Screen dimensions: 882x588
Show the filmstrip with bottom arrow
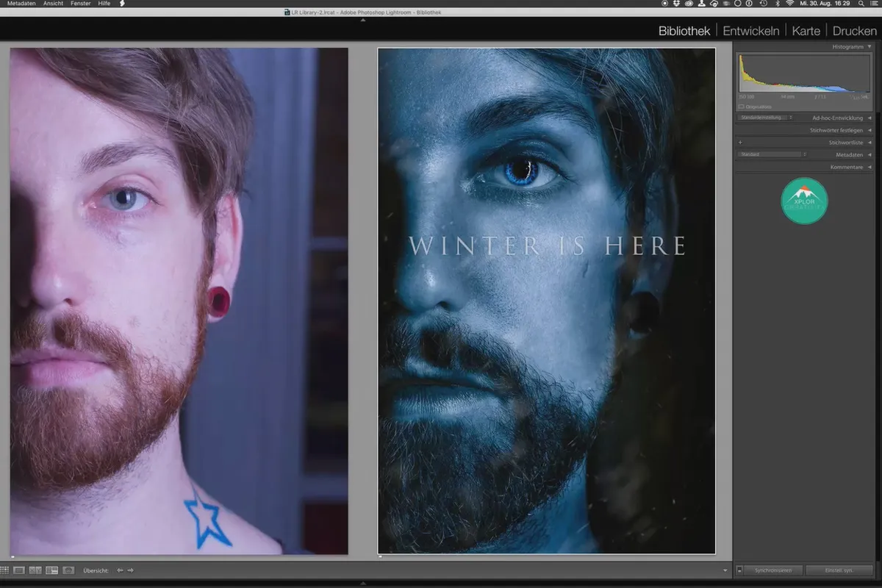tap(363, 583)
